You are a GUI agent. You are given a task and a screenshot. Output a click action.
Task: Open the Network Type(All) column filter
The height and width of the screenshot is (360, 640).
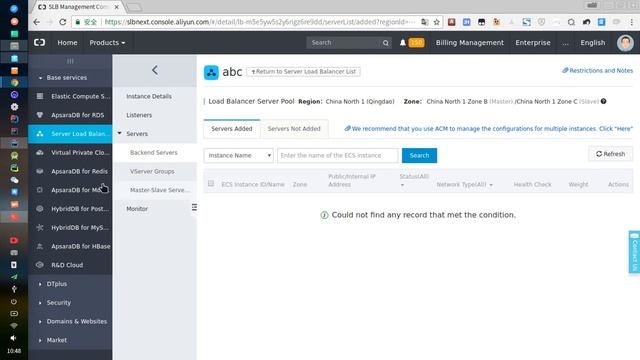pyautogui.click(x=464, y=184)
